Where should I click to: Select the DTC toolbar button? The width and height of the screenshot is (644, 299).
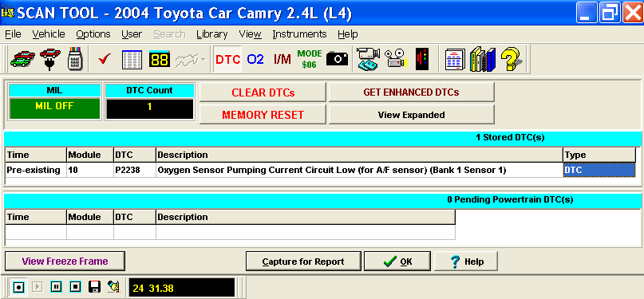(227, 60)
